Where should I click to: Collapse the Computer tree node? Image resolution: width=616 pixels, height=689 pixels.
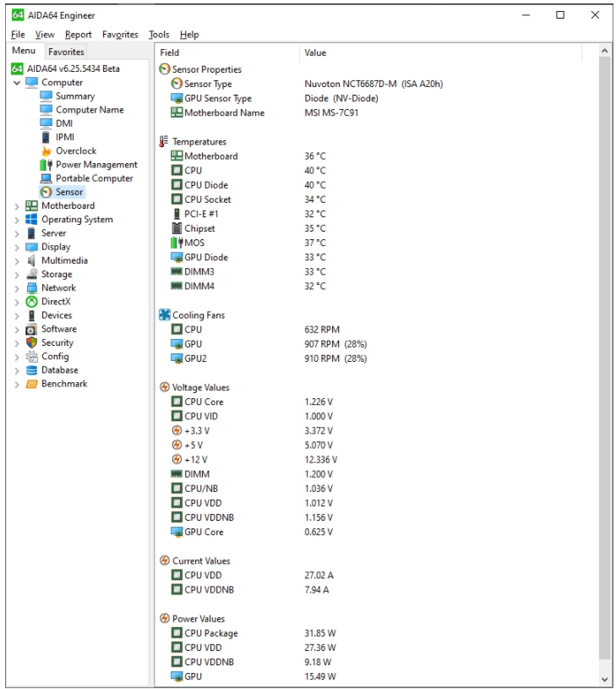tap(17, 83)
